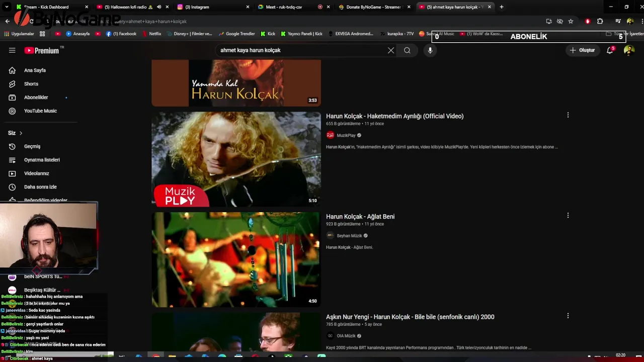This screenshot has height=362, width=644.
Task: Open the Anasayfa bookmark
Action: [x=77, y=34]
